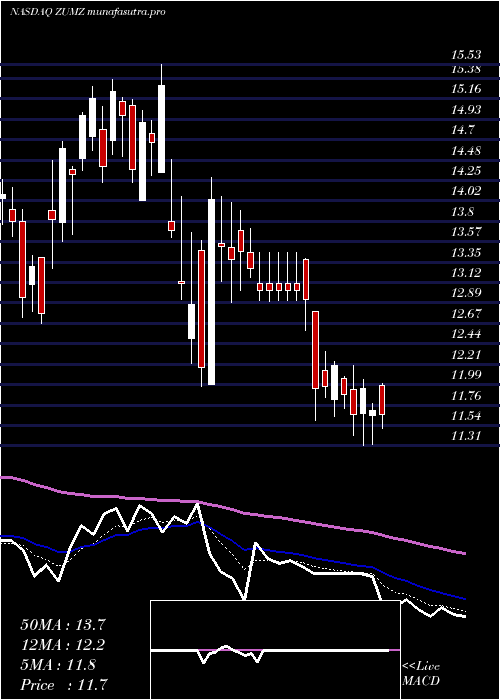
Task: Click the NASDAQ ZUMZ munafasutra.pro title text
Action: point(88,12)
